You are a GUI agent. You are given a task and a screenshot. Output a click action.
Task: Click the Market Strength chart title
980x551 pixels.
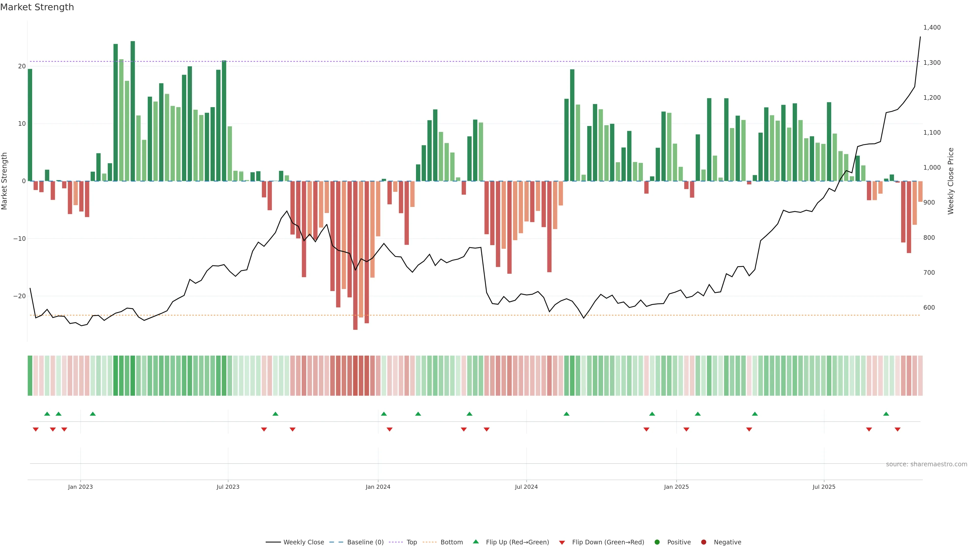37,7
